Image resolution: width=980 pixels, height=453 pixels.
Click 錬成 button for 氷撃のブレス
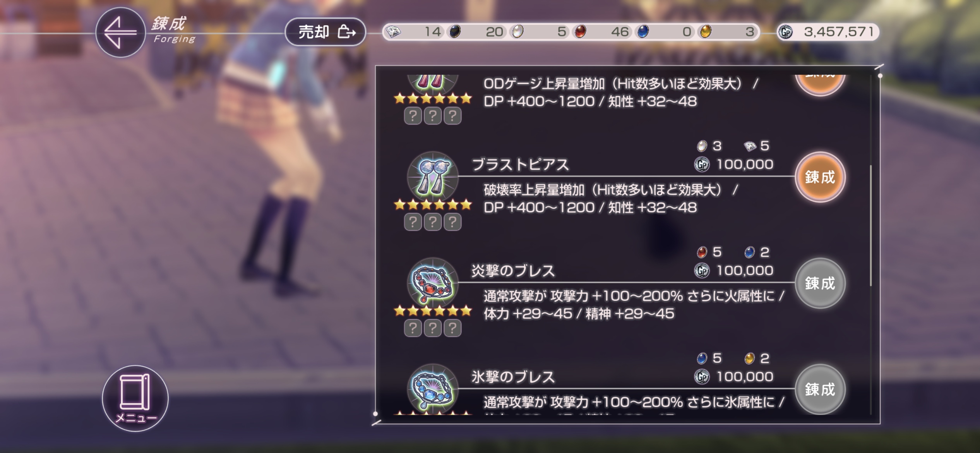point(820,390)
